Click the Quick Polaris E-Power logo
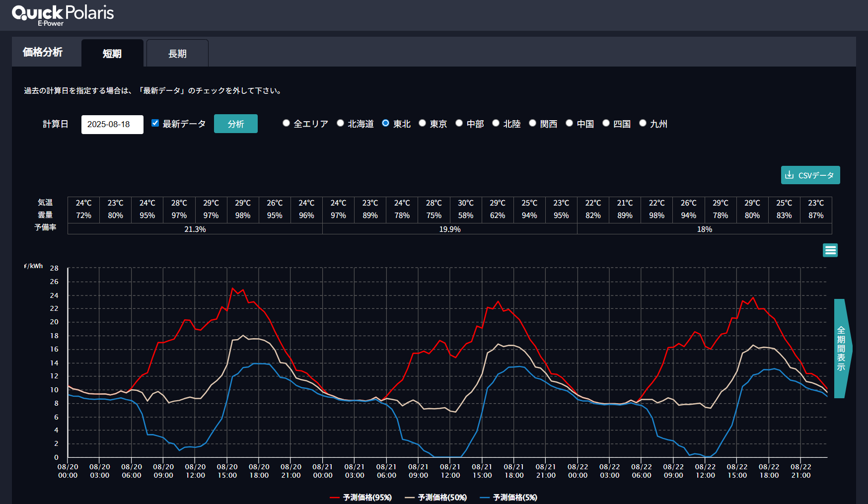The height and width of the screenshot is (504, 868). click(x=63, y=15)
